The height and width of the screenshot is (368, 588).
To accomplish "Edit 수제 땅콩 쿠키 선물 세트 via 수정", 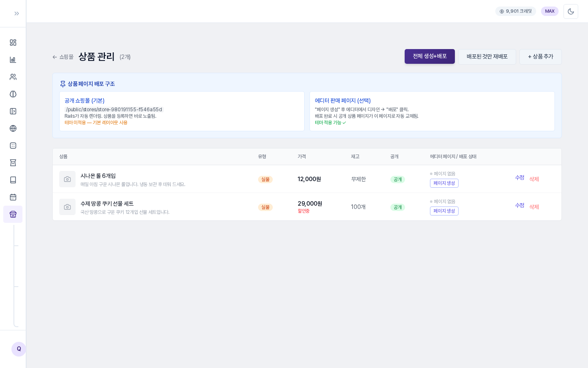I will coord(519,206).
